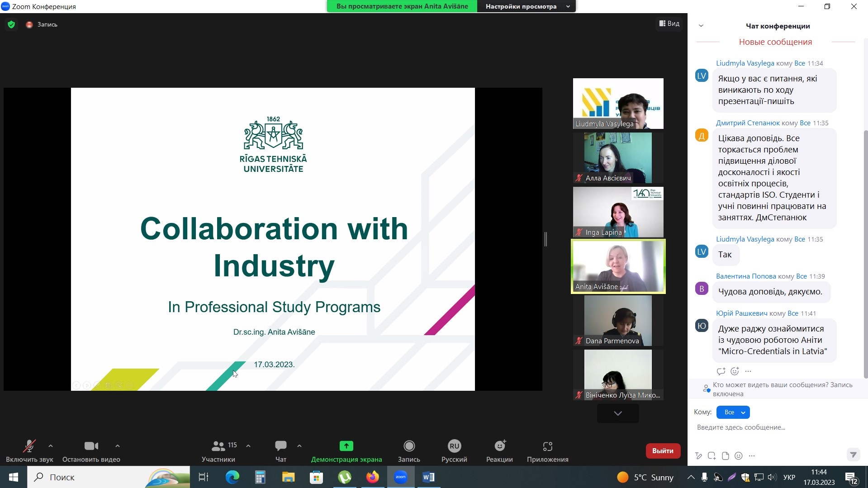Toggle the chat panel
868x488 pixels.
[280, 446]
